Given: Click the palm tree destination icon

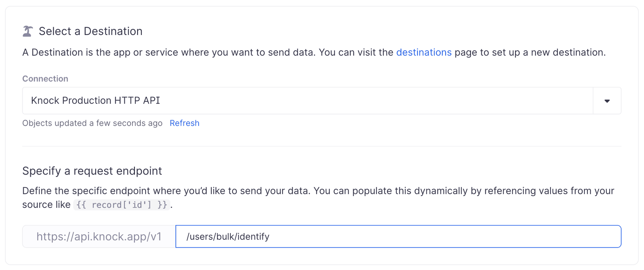Looking at the screenshot, I should (27, 31).
